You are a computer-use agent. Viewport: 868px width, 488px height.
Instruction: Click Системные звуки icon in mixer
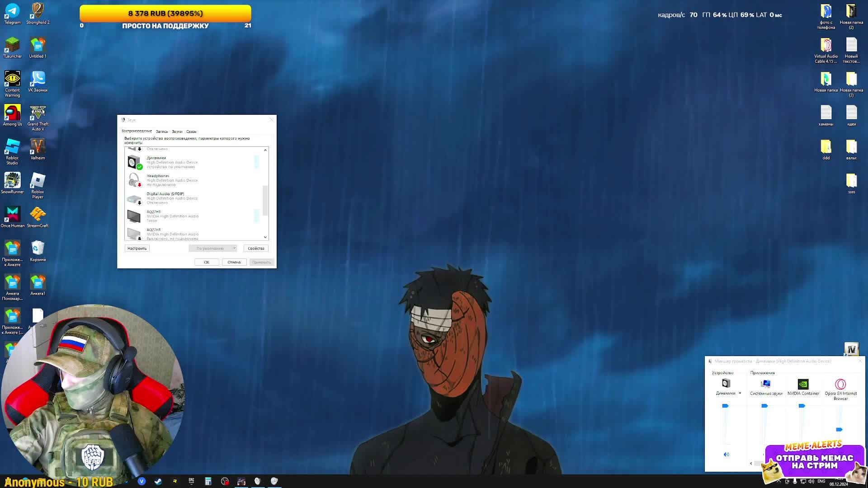(x=765, y=384)
